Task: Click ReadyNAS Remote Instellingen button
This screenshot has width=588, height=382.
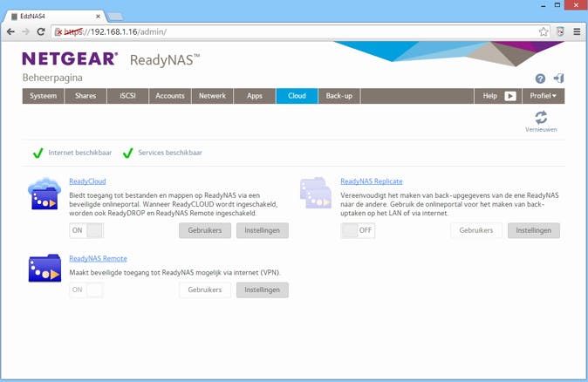Action: pos(262,290)
